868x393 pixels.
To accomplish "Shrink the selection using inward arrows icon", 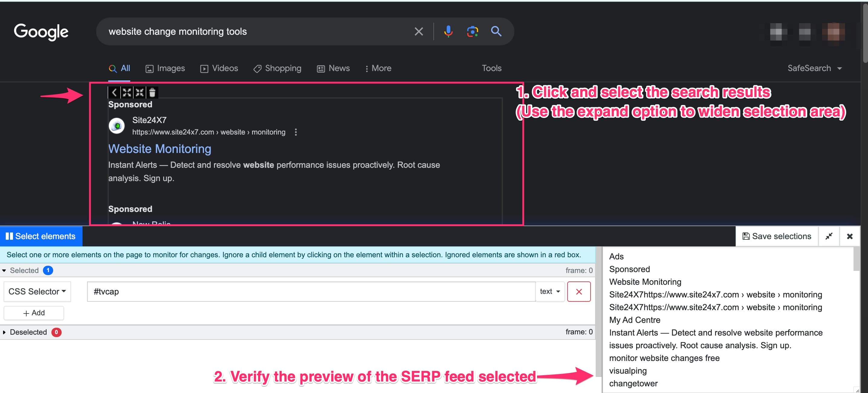I will 140,92.
